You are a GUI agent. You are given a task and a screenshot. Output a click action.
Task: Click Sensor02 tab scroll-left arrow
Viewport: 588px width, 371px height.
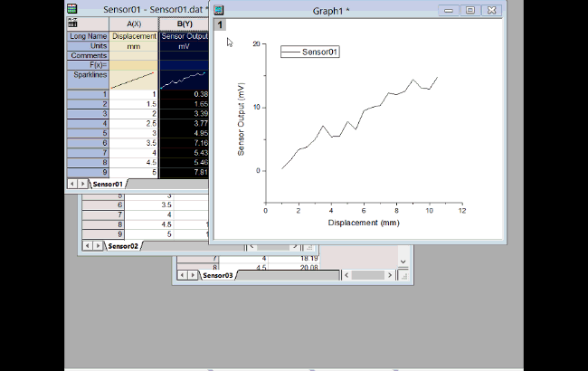tap(88, 246)
